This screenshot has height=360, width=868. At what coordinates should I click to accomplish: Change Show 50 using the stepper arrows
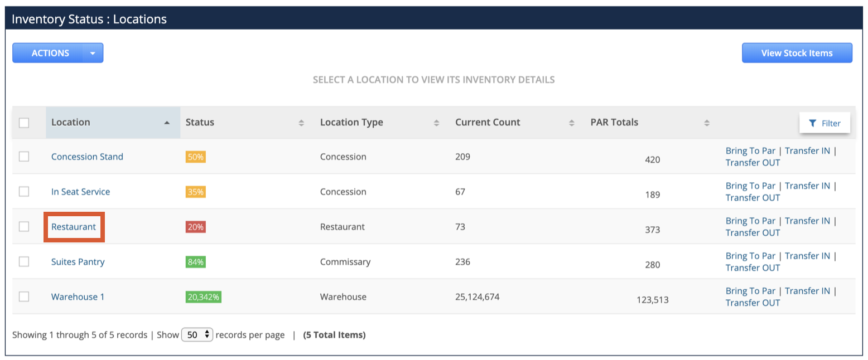[207, 334]
